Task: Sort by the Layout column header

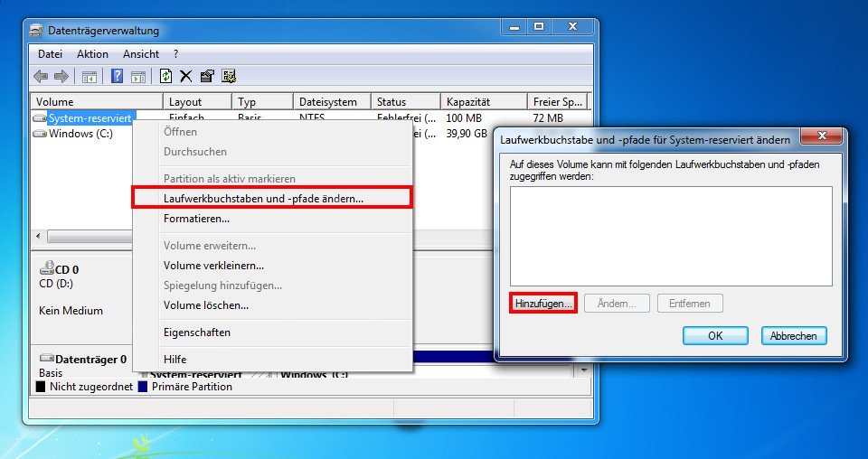Action: tap(197, 102)
